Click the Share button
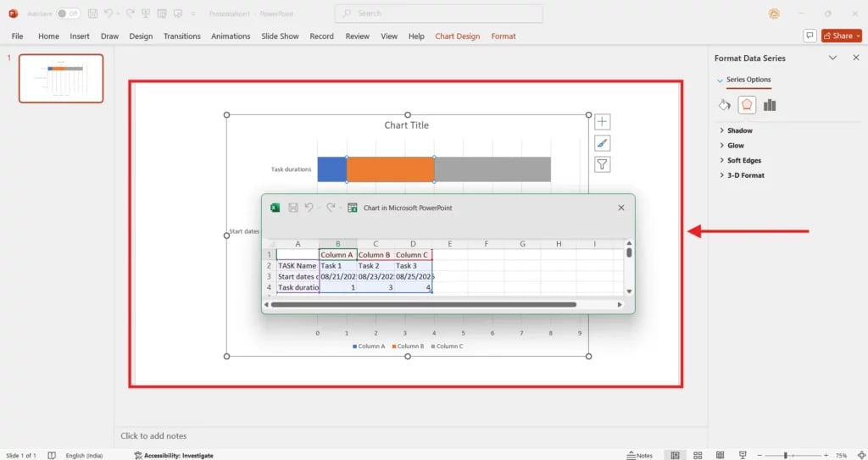The image size is (868, 460). [842, 36]
